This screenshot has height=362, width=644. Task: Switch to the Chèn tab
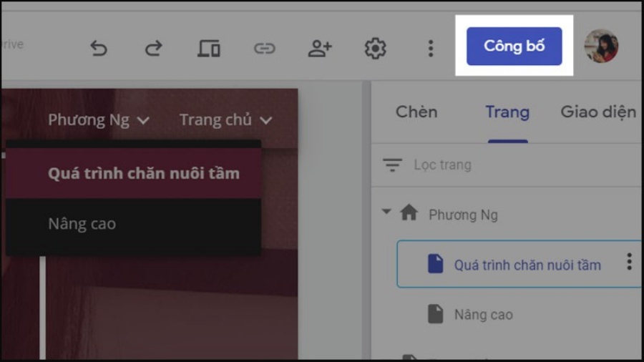coord(416,112)
